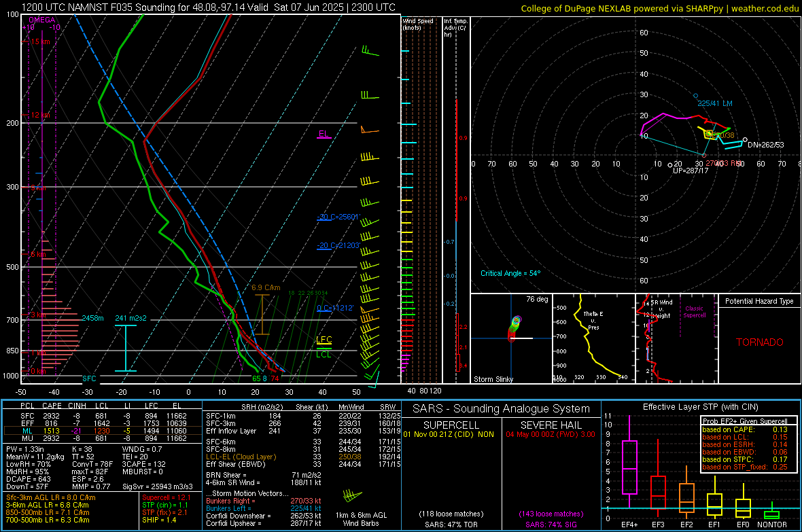Image resolution: width=802 pixels, height=532 pixels.
Task: Click the green LCL level label
Action: (x=324, y=355)
